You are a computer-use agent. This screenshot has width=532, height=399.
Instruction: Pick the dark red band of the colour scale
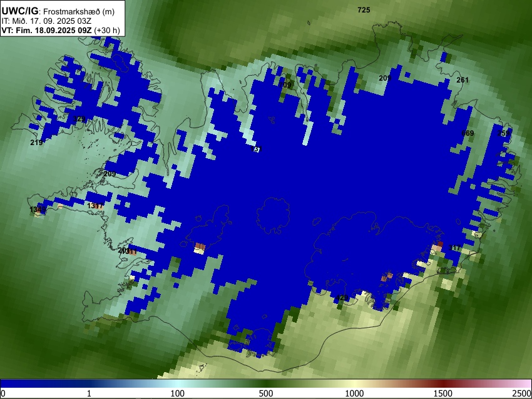(x=442, y=383)
